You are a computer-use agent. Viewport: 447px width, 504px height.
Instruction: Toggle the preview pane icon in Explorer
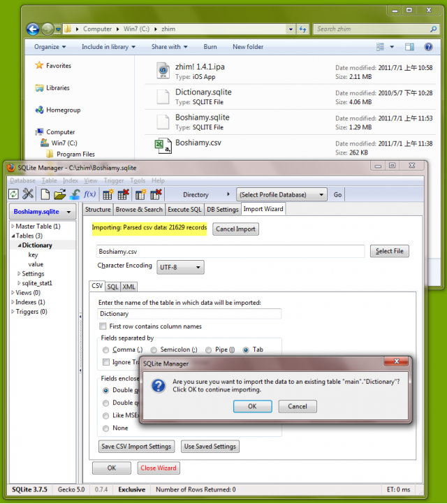point(409,47)
